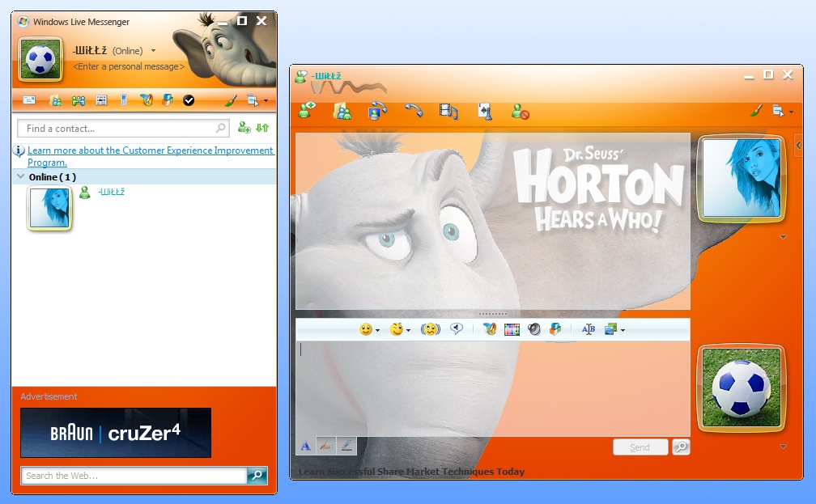Click the web search magnifier button

257,476
